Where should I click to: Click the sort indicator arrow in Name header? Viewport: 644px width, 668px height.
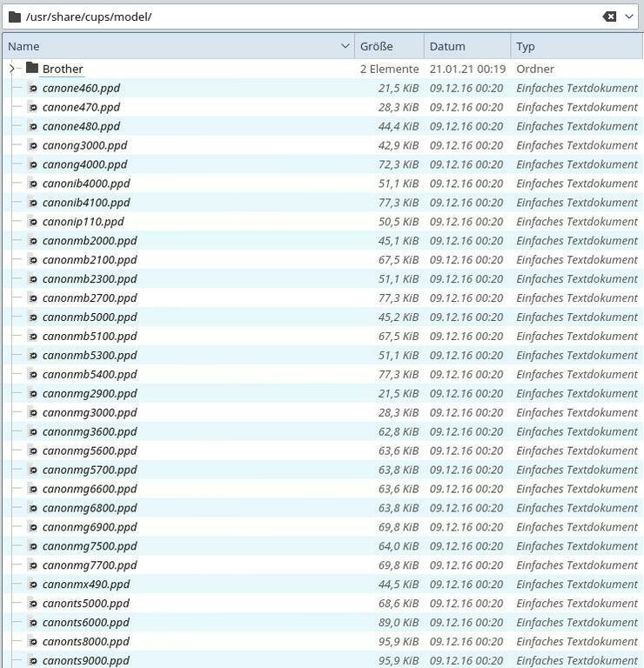click(345, 46)
